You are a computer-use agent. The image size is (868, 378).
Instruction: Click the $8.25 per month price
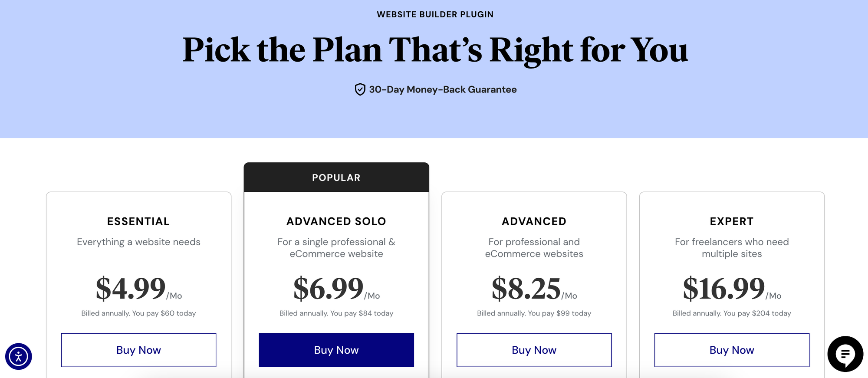click(526, 289)
